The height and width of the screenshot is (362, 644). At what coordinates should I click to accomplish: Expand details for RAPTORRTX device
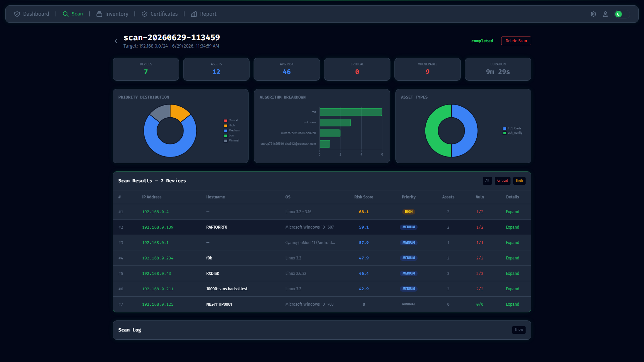[x=512, y=227]
